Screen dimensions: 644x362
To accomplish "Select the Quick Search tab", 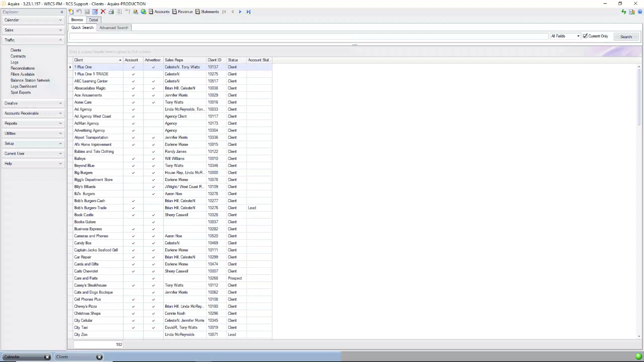I will pos(82,27).
